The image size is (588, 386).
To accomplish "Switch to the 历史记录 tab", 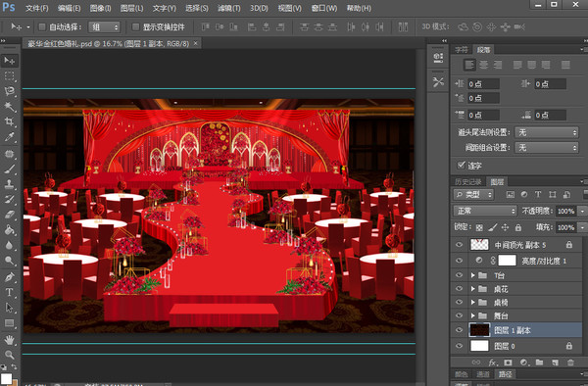I will pyautogui.click(x=468, y=182).
